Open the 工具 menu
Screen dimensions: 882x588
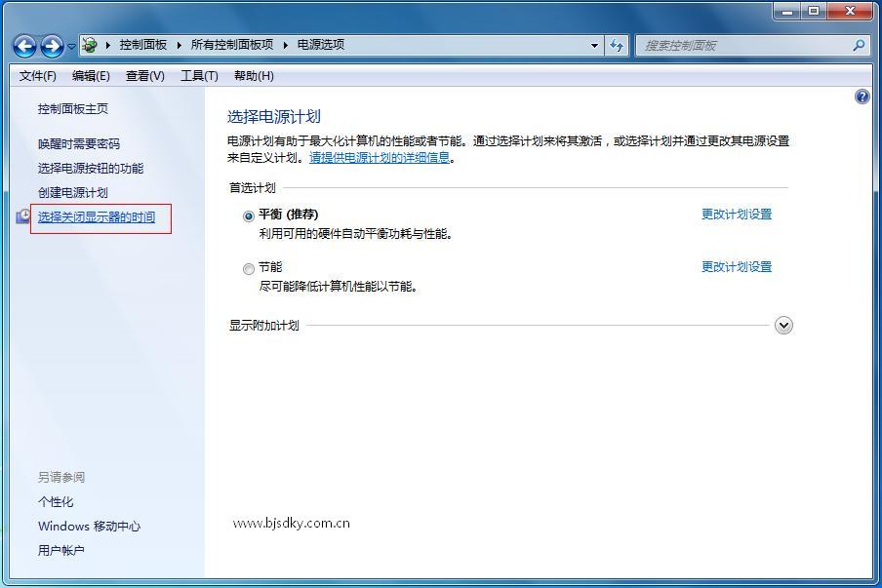pyautogui.click(x=199, y=75)
